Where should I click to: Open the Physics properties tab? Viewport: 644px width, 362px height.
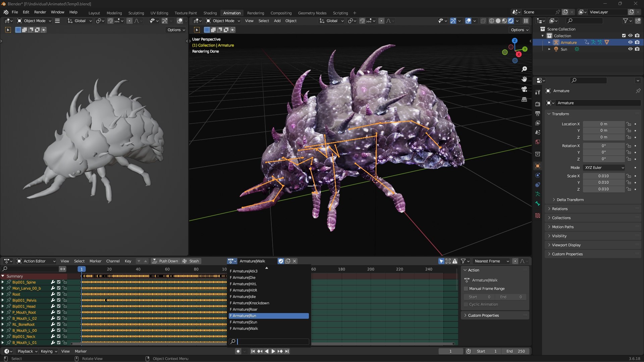coord(538,175)
